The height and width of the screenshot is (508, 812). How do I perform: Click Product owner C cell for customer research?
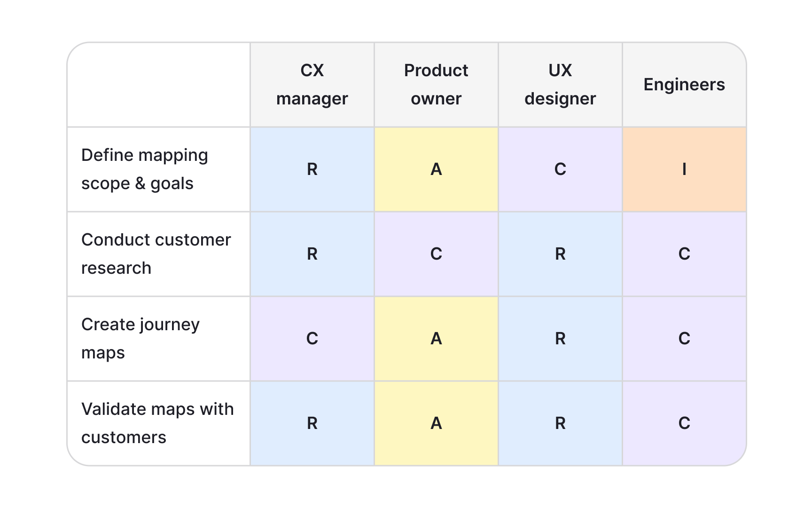436,254
